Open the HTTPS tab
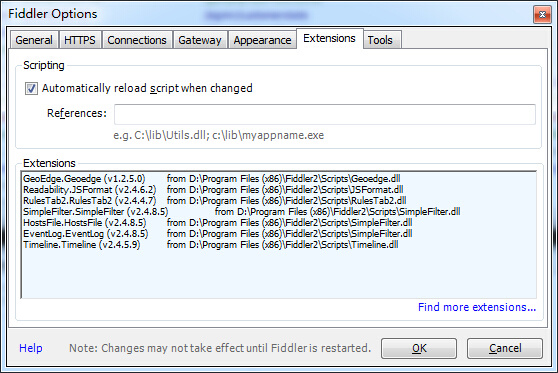 click(x=80, y=40)
